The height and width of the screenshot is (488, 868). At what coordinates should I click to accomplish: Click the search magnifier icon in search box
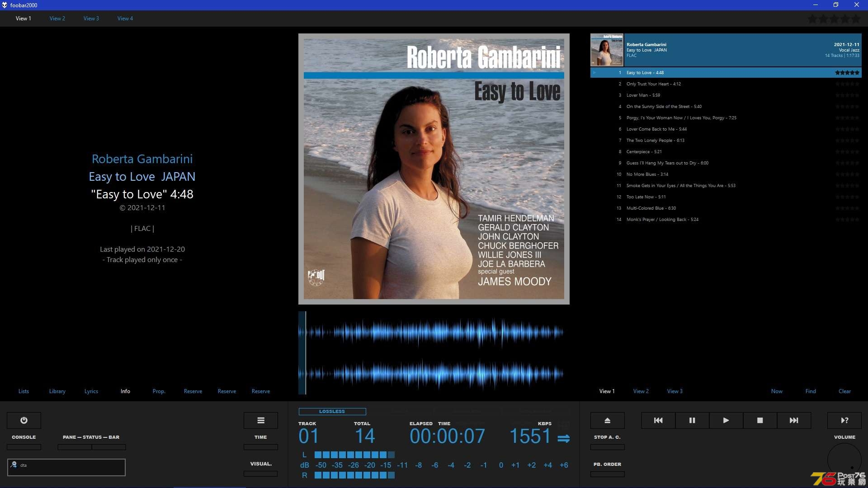(14, 465)
